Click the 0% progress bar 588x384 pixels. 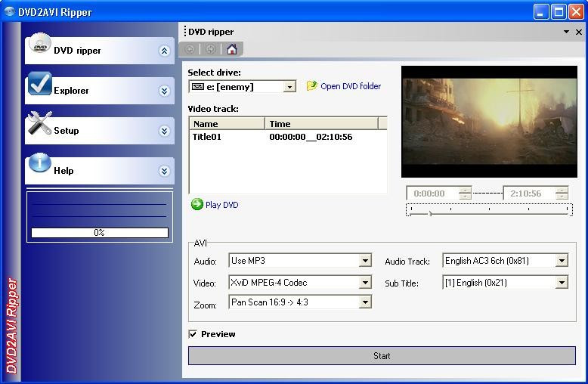coord(99,233)
